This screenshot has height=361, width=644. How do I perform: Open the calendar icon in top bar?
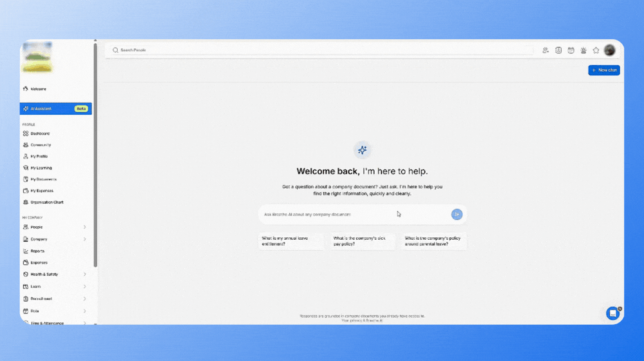click(x=571, y=50)
